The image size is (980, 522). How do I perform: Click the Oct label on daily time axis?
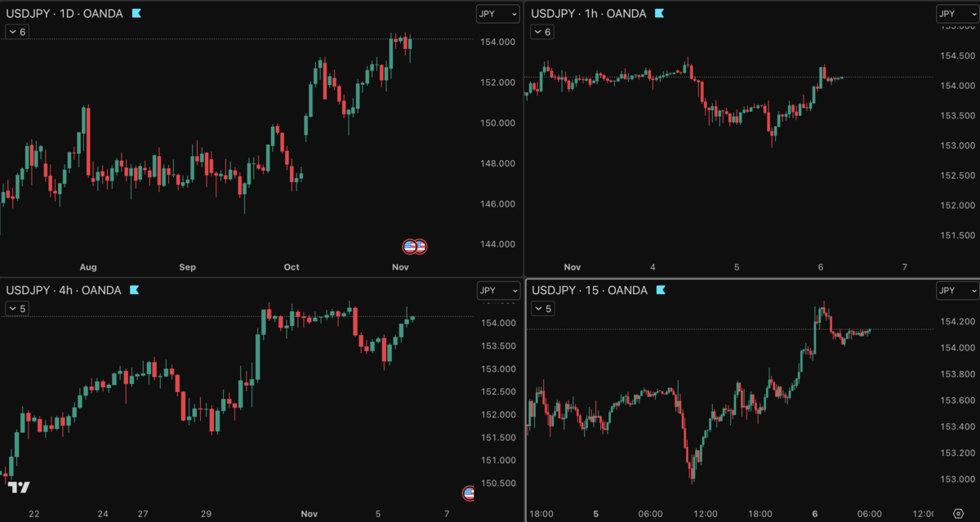(292, 267)
